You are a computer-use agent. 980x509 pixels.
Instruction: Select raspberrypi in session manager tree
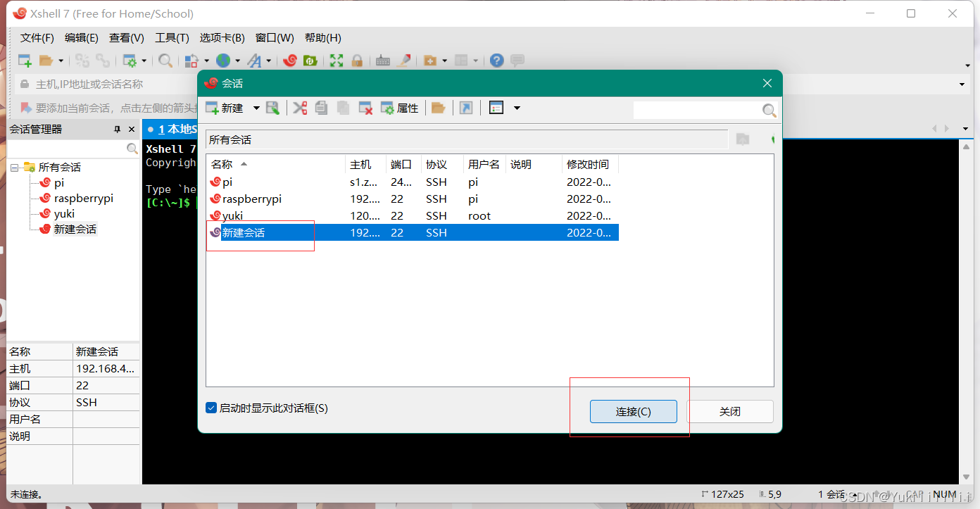click(x=83, y=199)
